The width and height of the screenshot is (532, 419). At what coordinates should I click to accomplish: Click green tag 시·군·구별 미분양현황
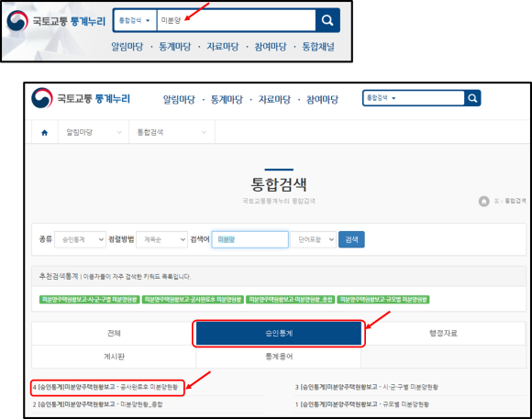pyautogui.click(x=90, y=300)
